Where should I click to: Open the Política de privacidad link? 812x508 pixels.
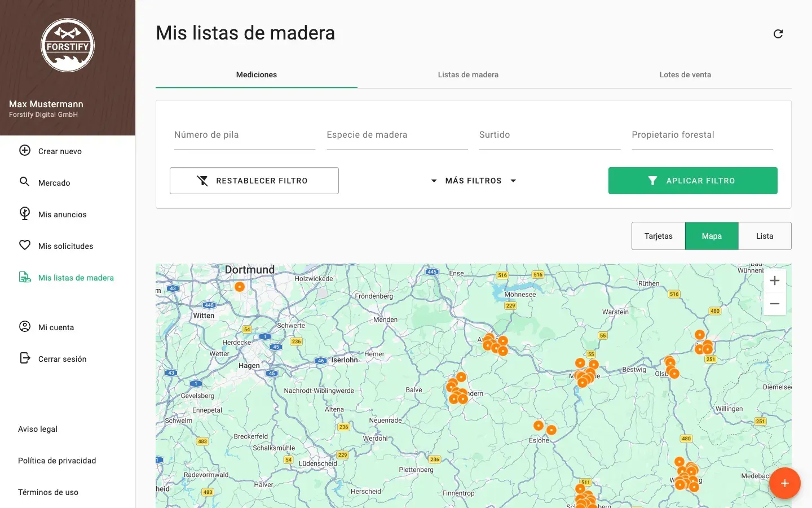pos(57,461)
